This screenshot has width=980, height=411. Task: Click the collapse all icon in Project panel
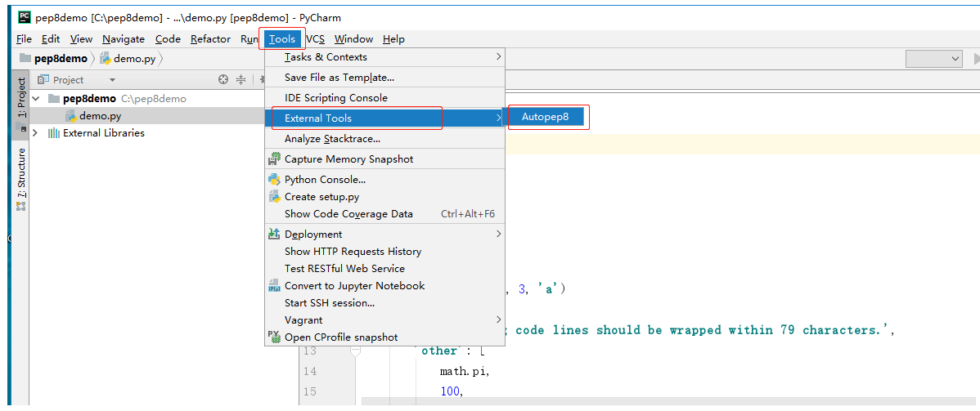pyautogui.click(x=241, y=80)
